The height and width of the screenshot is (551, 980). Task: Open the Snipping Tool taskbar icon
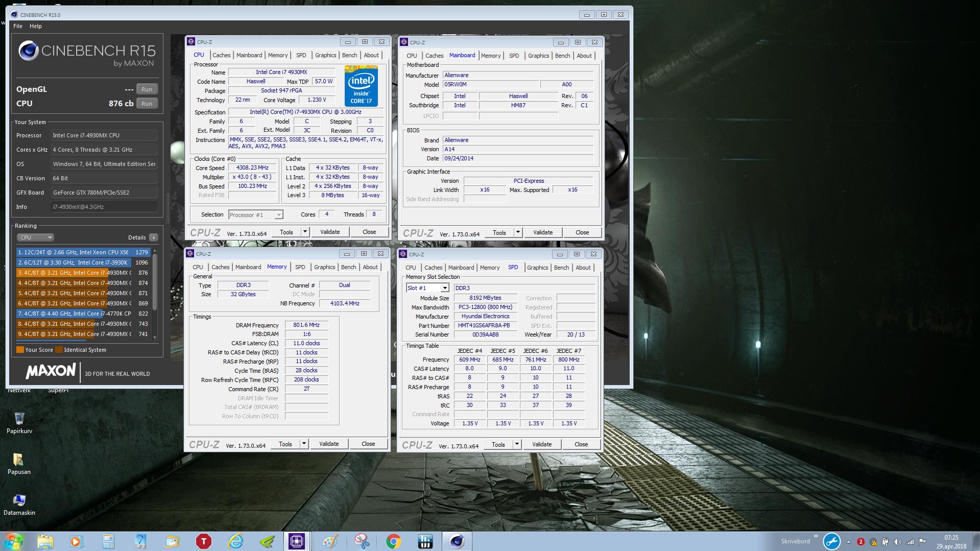[362, 541]
